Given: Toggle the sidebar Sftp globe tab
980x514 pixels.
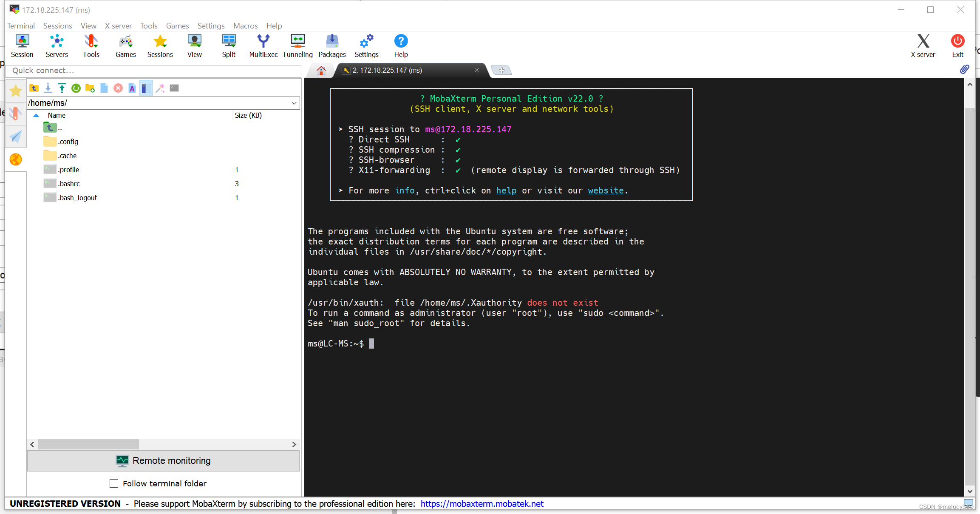Looking at the screenshot, I should pos(16,159).
